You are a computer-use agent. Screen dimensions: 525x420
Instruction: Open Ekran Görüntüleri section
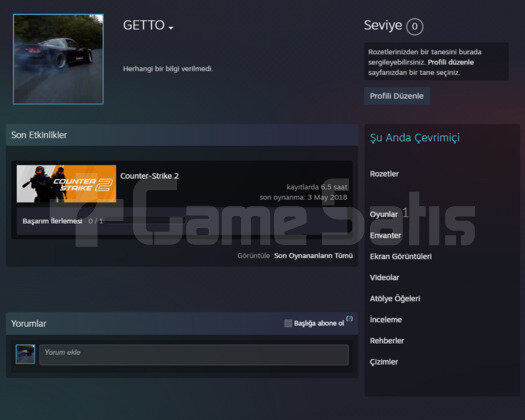tap(401, 256)
